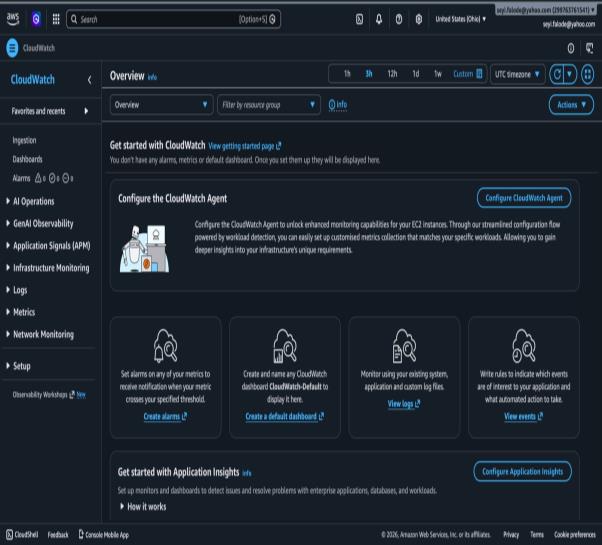Select the 3h time range

[369, 74]
